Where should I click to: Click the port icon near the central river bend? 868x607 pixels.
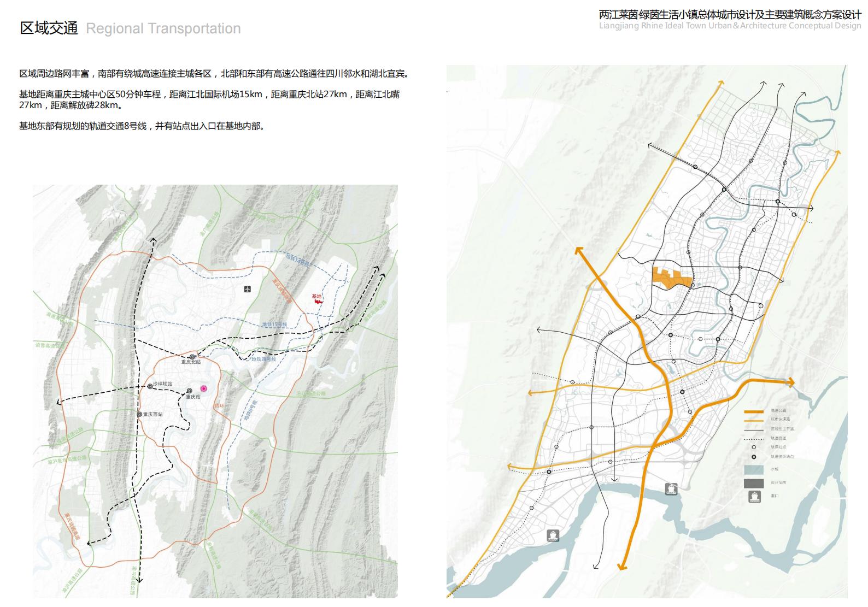click(x=671, y=489)
